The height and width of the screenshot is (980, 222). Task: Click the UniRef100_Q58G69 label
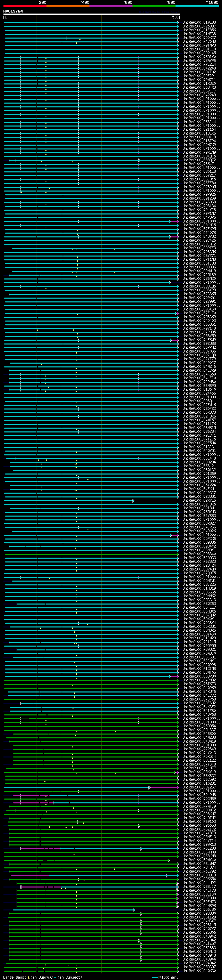199,316
